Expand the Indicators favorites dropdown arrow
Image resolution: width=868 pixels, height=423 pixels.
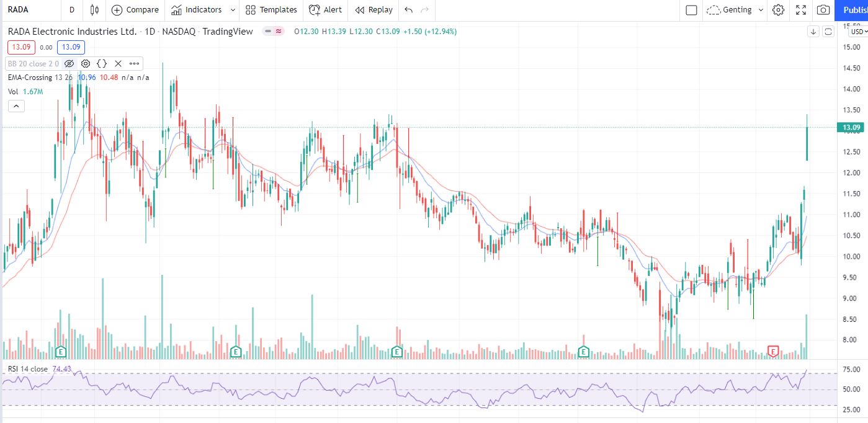click(233, 10)
